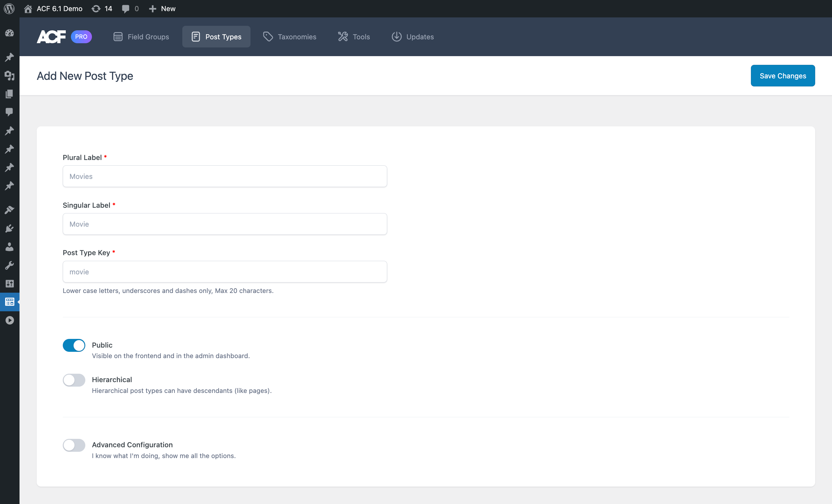Screen dimensions: 832x504
Task: Click the New item in admin bar
Action: click(161, 8)
